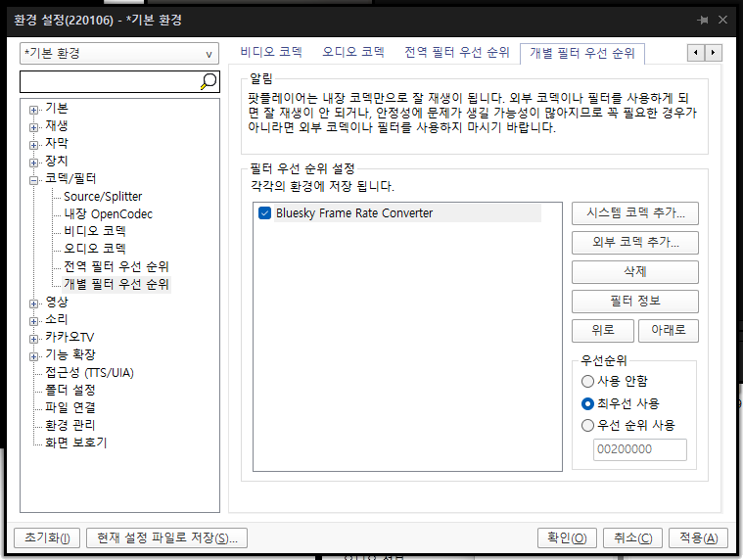
Task: Open 환경 관리 in the tree
Action: click(70, 426)
